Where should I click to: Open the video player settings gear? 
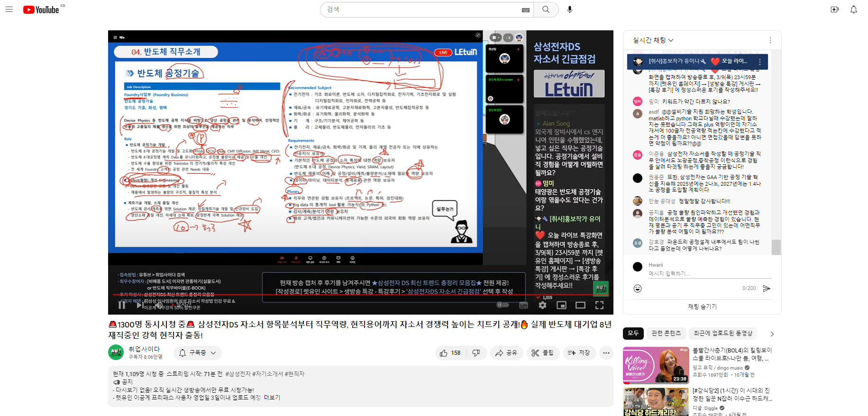542,305
